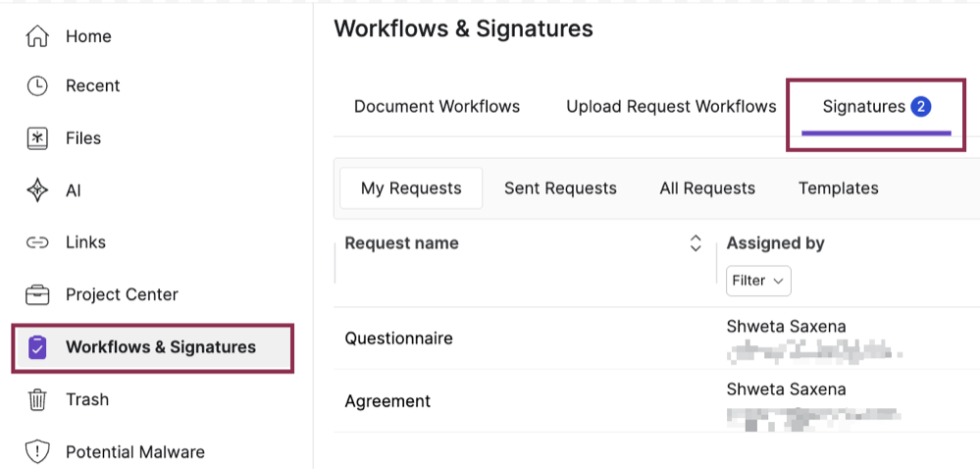Open the Agreement signature request
This screenshot has width=980, height=469.
[x=387, y=401]
